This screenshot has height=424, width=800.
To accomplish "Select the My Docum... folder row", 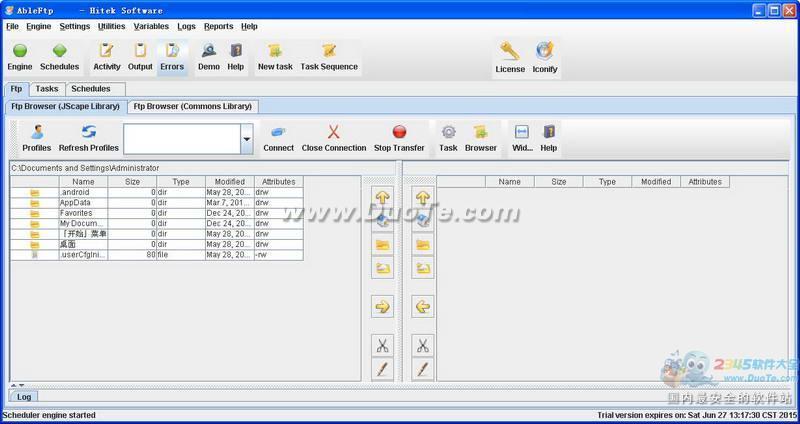I will [157, 224].
